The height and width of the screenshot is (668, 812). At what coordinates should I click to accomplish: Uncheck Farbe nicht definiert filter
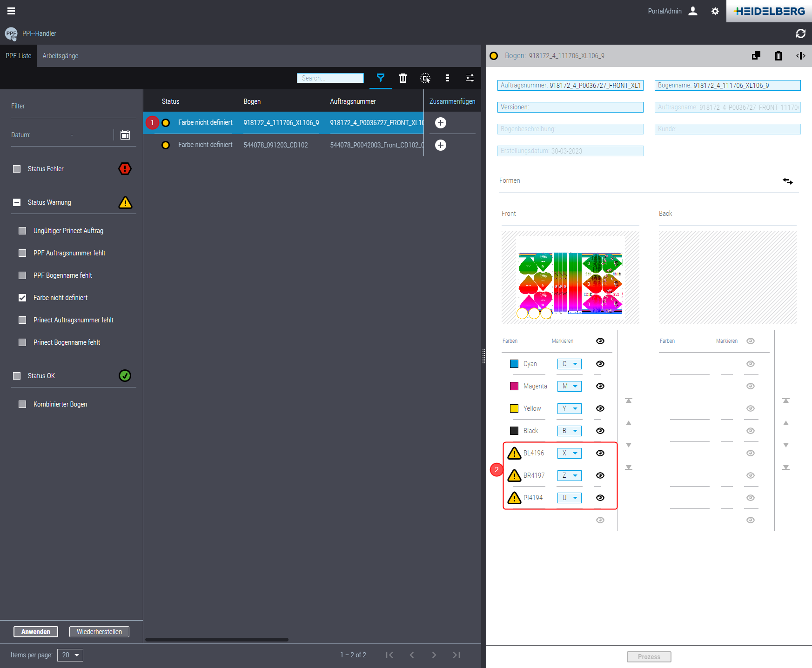point(22,298)
